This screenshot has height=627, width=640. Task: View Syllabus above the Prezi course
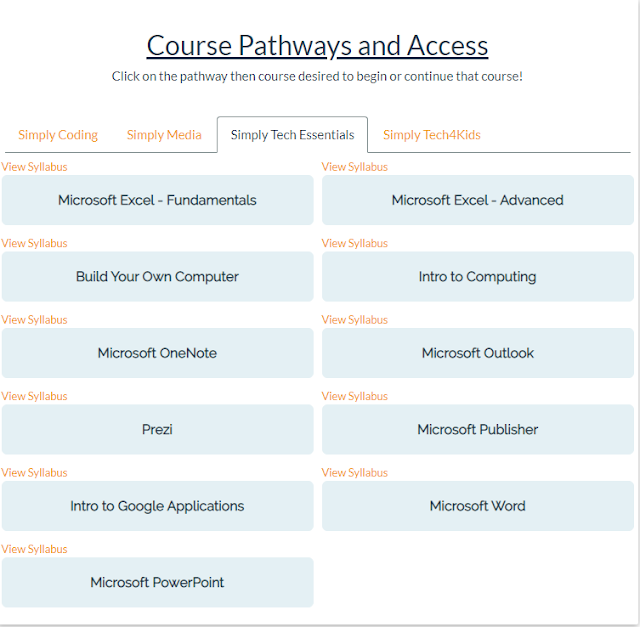(x=34, y=396)
